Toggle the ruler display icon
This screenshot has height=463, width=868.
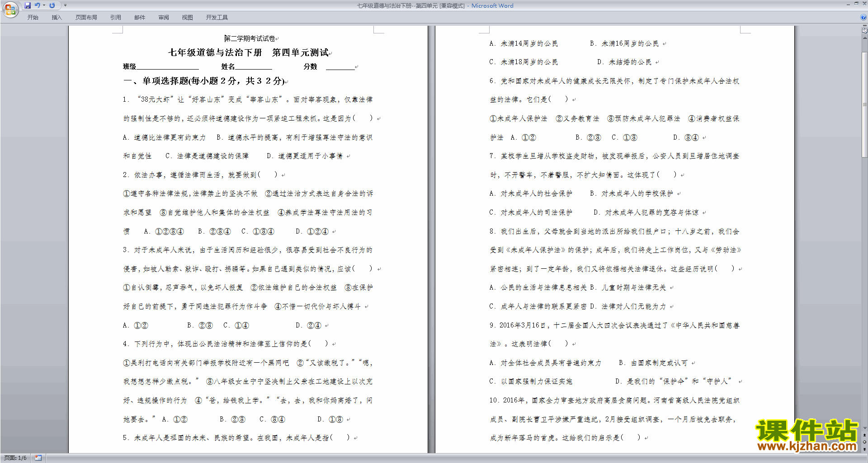coord(865,31)
